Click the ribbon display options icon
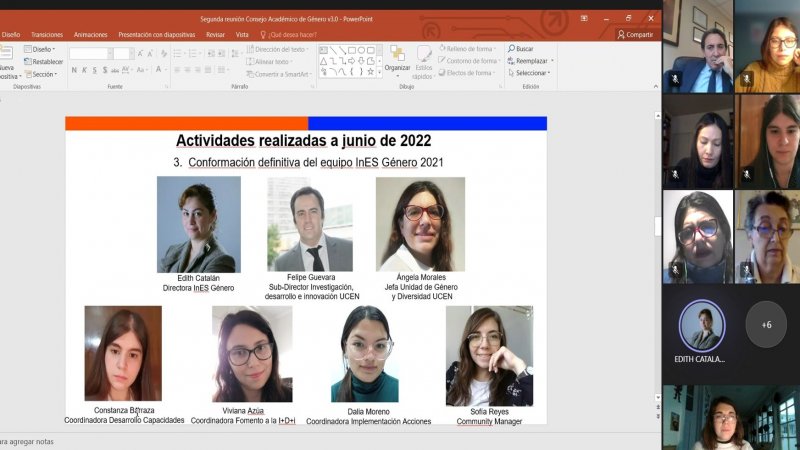Viewport: 800px width, 450px height. pyautogui.click(x=585, y=17)
